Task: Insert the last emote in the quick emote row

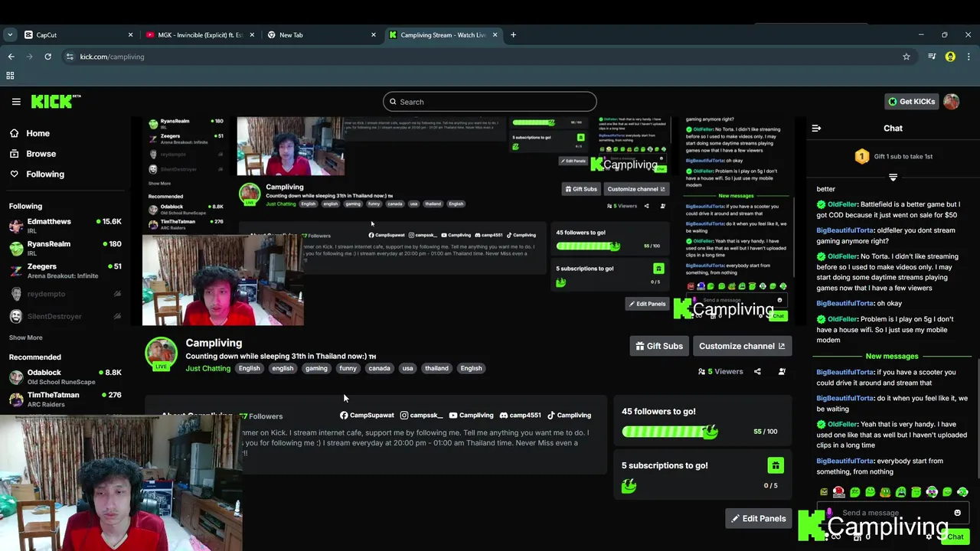Action: coord(962,492)
